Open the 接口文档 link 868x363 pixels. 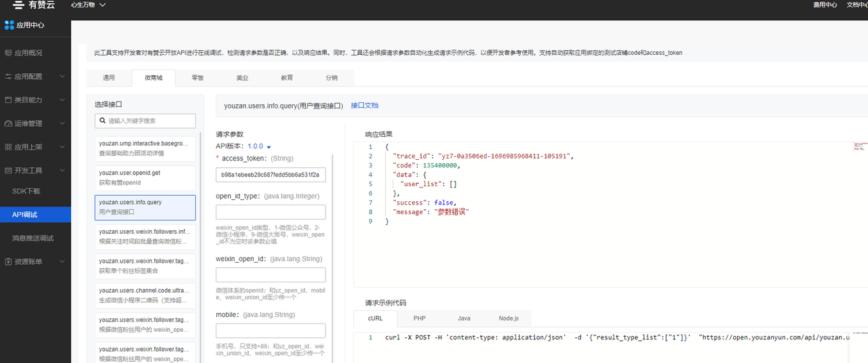pos(364,106)
